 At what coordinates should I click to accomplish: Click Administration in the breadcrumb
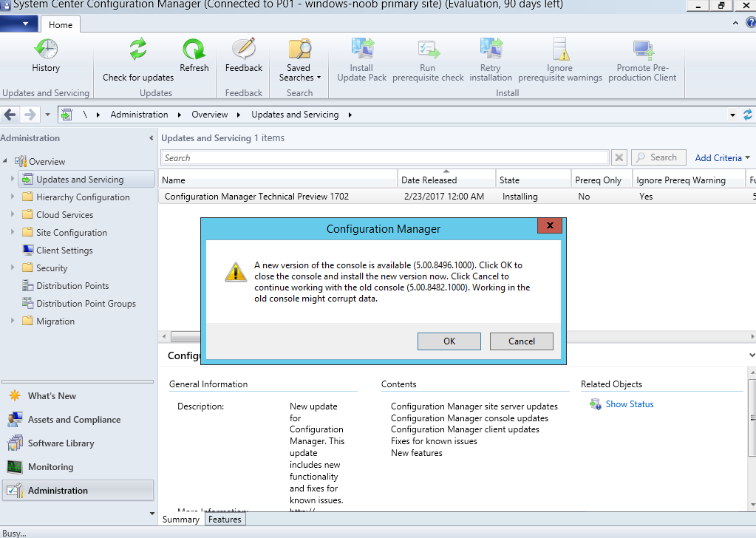click(139, 115)
